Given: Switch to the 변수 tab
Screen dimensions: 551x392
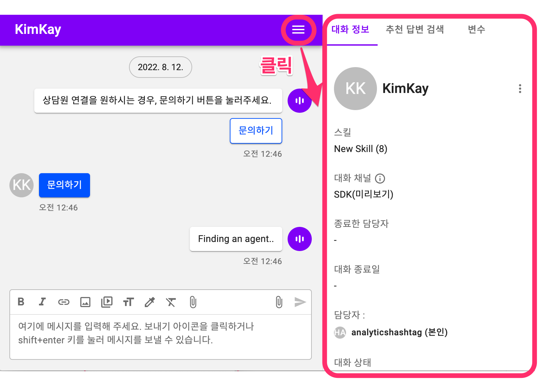Looking at the screenshot, I should 476,30.
